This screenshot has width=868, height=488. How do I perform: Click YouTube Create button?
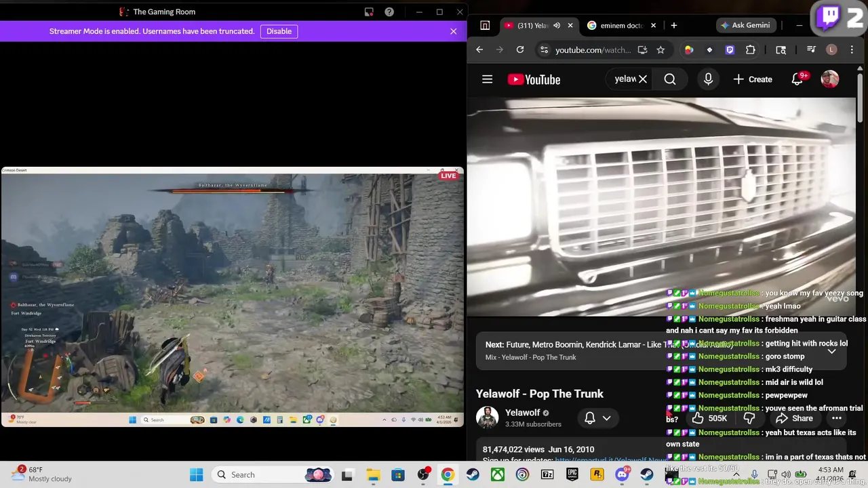[x=753, y=79]
